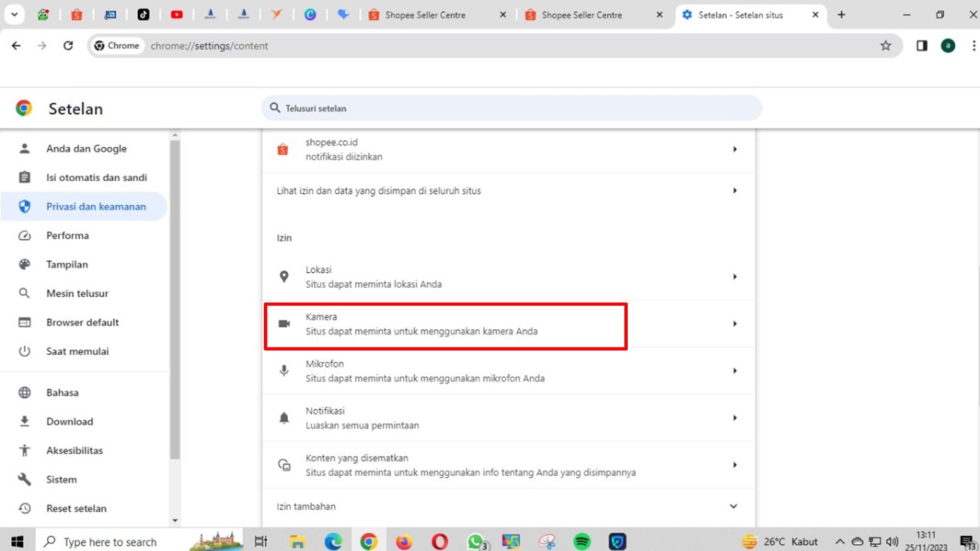The height and width of the screenshot is (551, 980).
Task: Click the profile avatar icon in toolbar
Action: click(948, 45)
